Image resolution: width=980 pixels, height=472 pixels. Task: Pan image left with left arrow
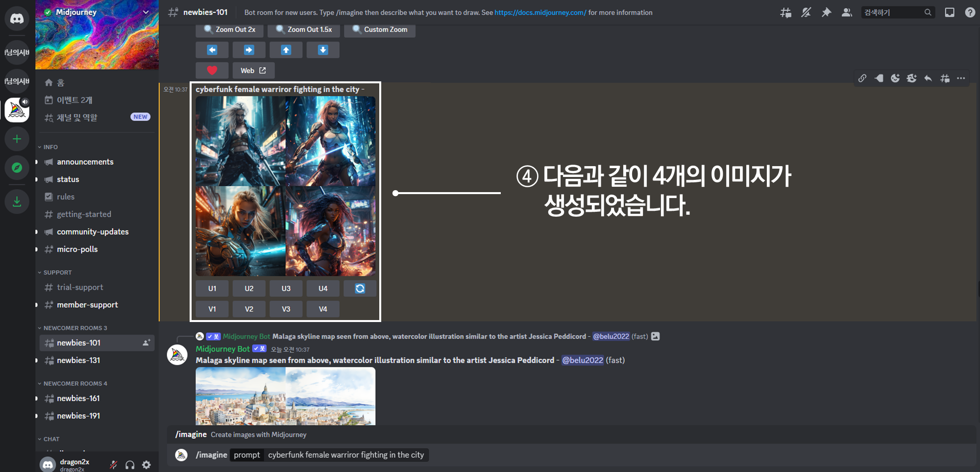[212, 50]
